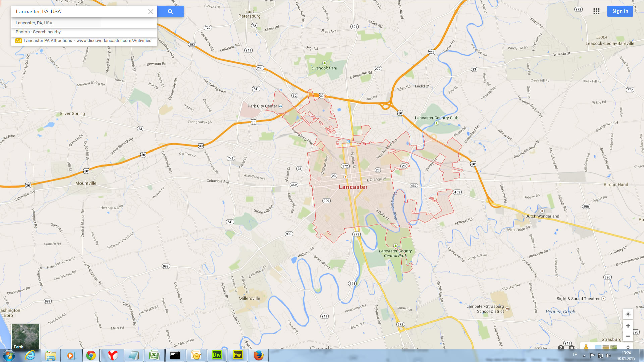Open Photos for Lancaster
The height and width of the screenshot is (362, 644).
click(x=22, y=32)
